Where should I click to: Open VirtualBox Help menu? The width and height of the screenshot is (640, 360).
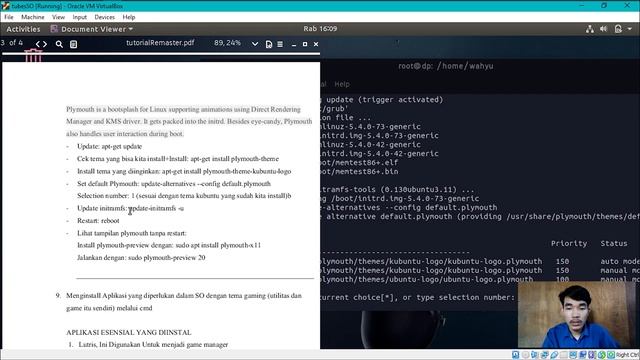129,17
